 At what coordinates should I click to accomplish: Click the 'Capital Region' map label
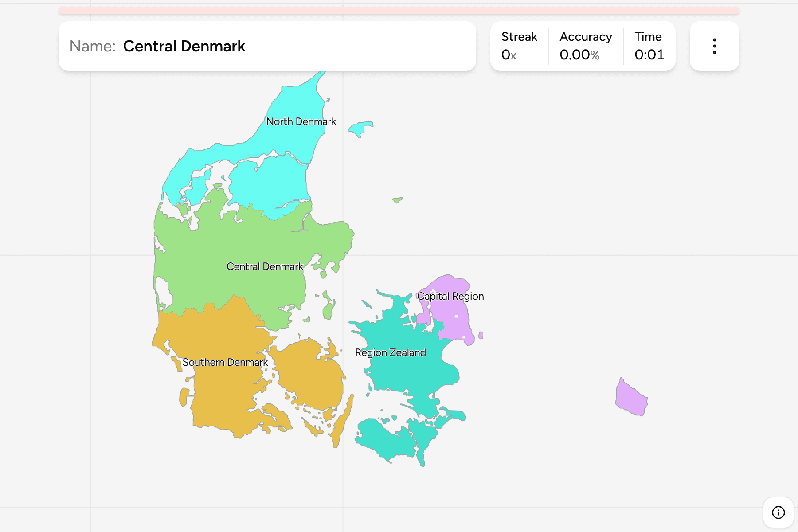click(450, 296)
